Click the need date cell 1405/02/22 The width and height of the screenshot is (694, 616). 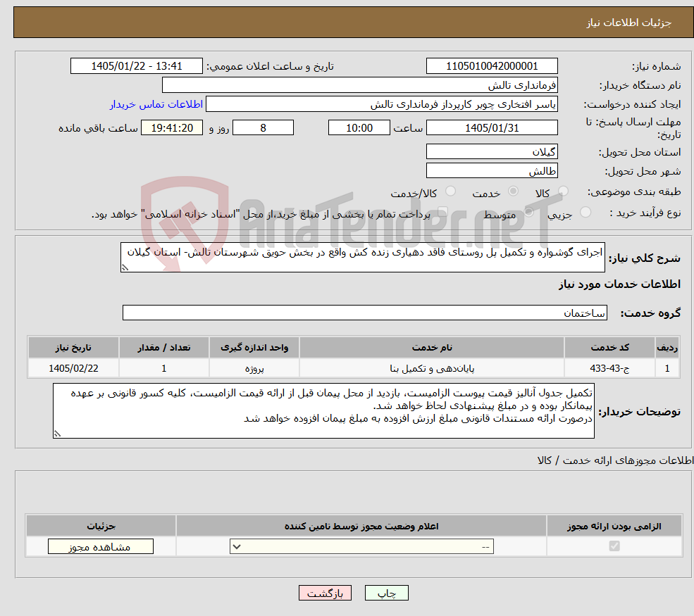point(73,368)
